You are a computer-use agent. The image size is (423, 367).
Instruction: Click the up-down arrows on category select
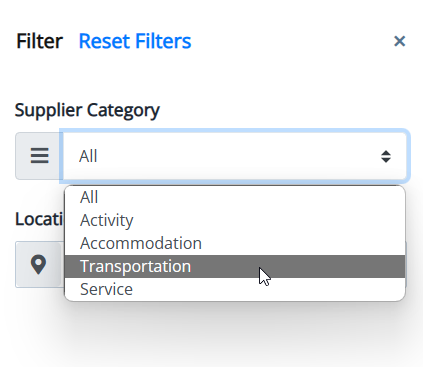[386, 156]
